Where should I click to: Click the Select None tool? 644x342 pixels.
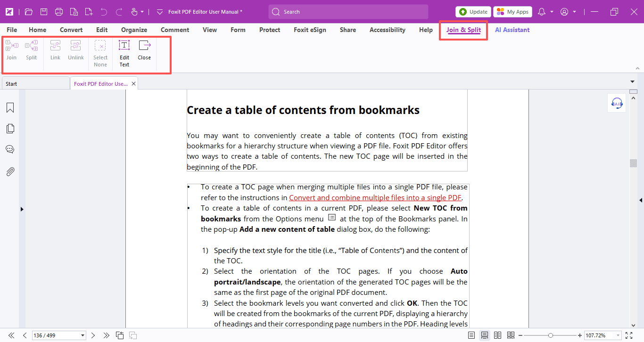click(x=100, y=54)
